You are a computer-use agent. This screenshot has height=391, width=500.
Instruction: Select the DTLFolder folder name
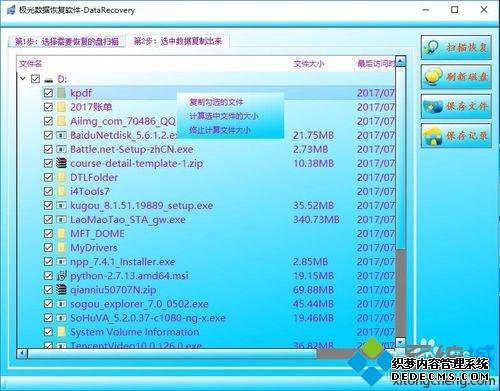pos(94,177)
